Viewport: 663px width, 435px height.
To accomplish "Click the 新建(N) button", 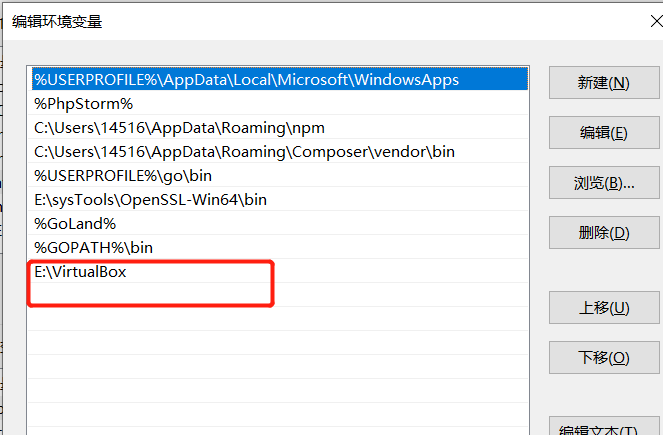I will (x=604, y=82).
